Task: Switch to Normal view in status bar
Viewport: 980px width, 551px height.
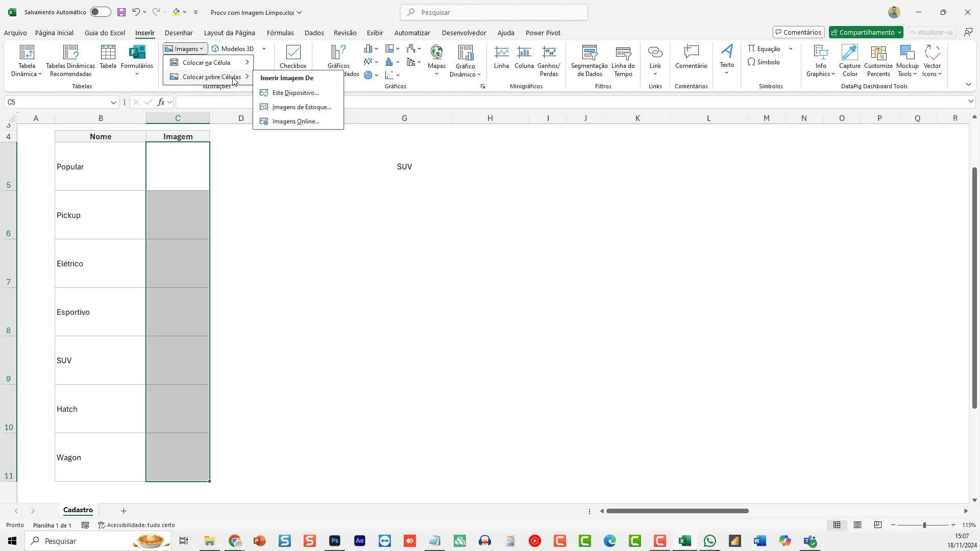Action: pyautogui.click(x=837, y=525)
